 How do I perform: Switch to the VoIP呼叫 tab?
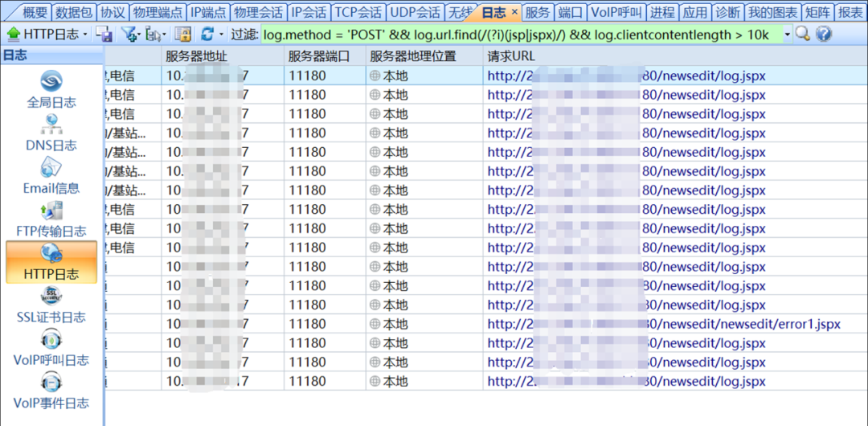(x=615, y=12)
